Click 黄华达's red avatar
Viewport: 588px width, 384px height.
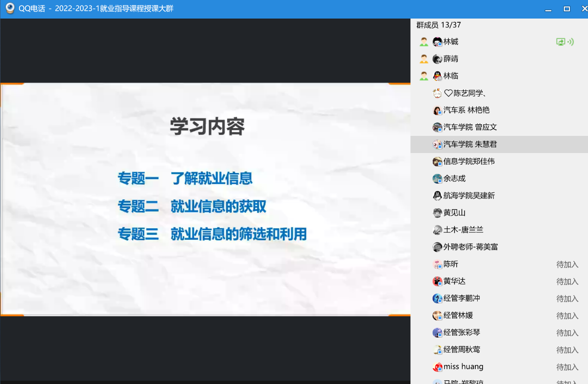437,281
